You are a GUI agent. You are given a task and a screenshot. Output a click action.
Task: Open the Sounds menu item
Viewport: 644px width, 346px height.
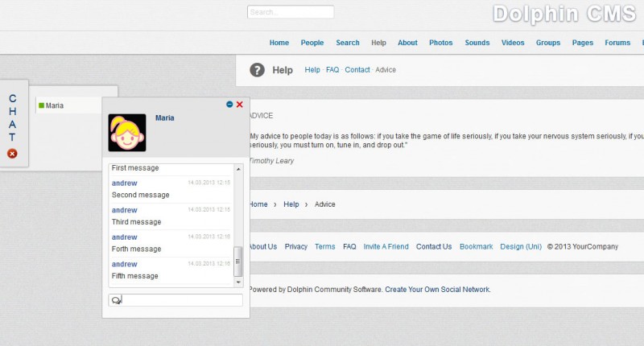coord(477,43)
